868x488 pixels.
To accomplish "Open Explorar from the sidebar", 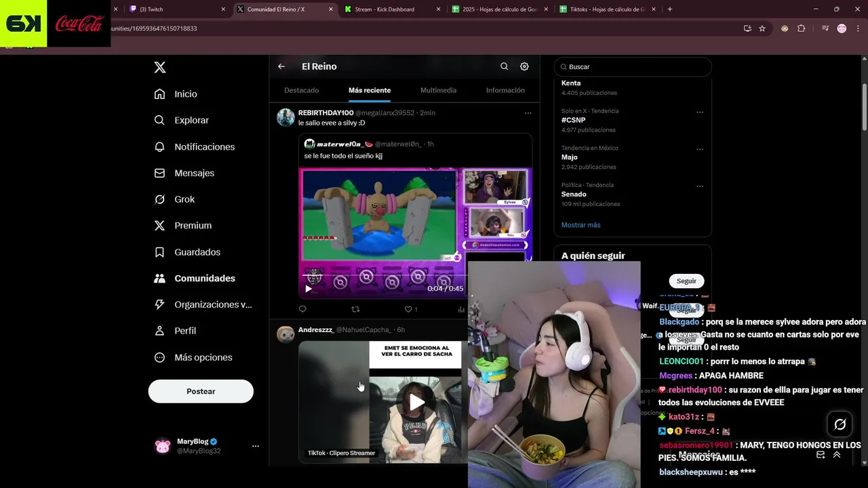I will [182, 120].
